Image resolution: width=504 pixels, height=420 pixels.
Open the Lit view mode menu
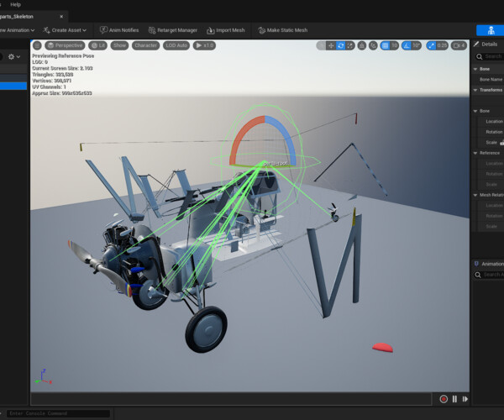point(97,45)
